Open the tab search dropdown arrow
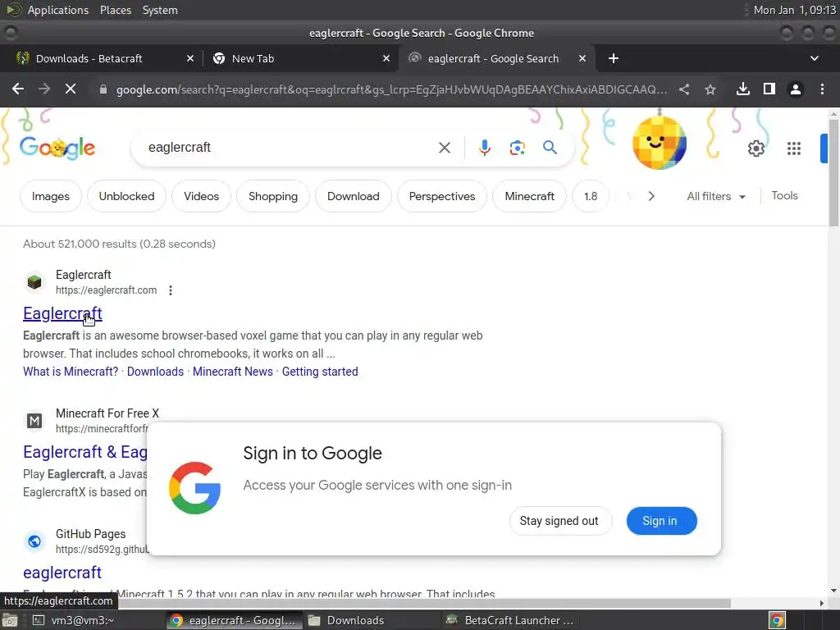840x630 pixels. coord(815,58)
